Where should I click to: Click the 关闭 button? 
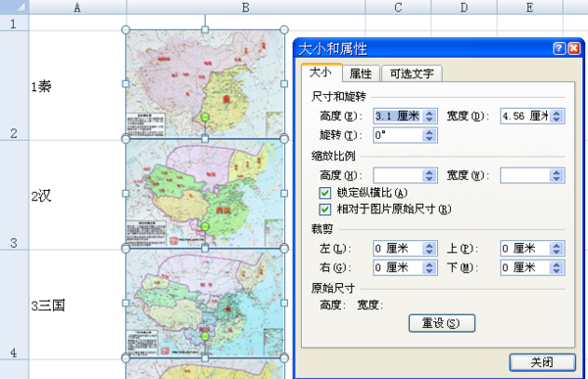coord(542,362)
